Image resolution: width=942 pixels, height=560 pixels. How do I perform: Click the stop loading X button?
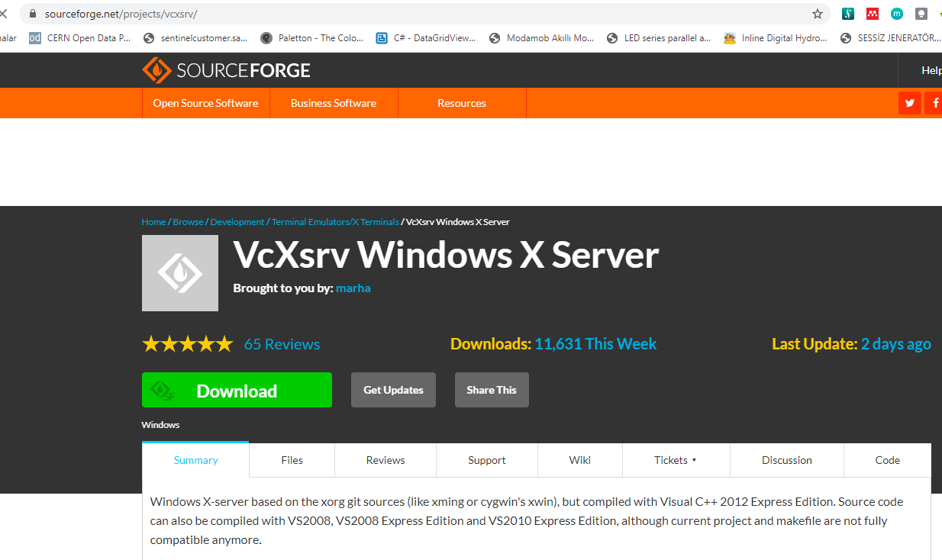pos(3,14)
